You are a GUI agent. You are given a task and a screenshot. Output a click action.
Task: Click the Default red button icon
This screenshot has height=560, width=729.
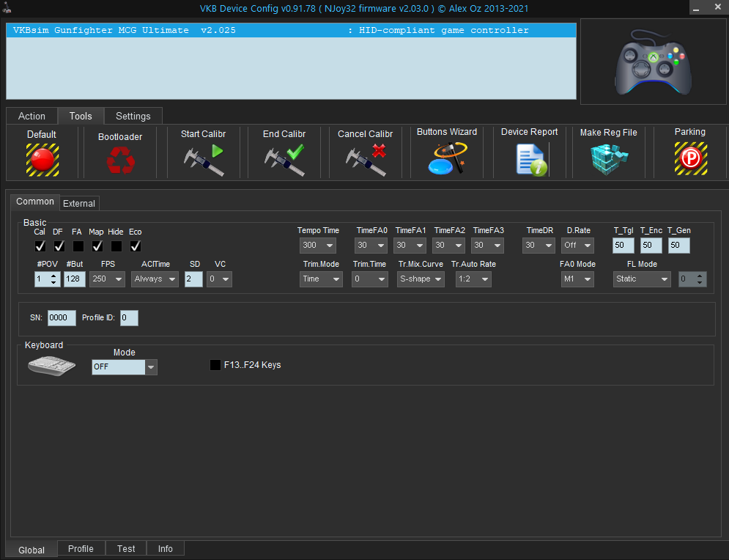pyautogui.click(x=42, y=160)
